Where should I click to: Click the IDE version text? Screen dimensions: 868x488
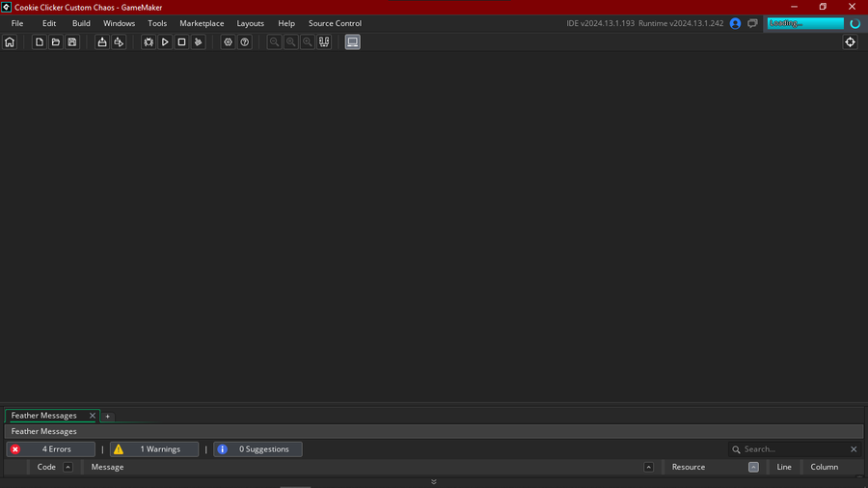tap(601, 23)
